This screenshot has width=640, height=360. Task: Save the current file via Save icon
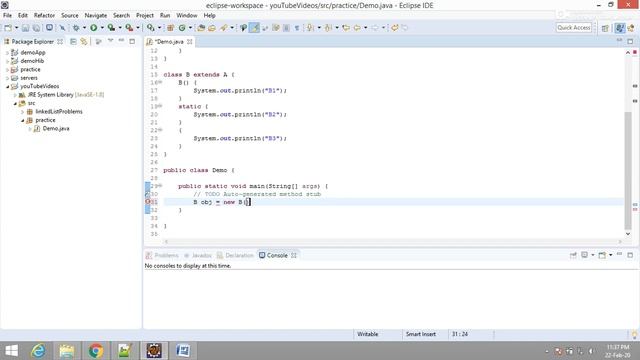point(25,28)
